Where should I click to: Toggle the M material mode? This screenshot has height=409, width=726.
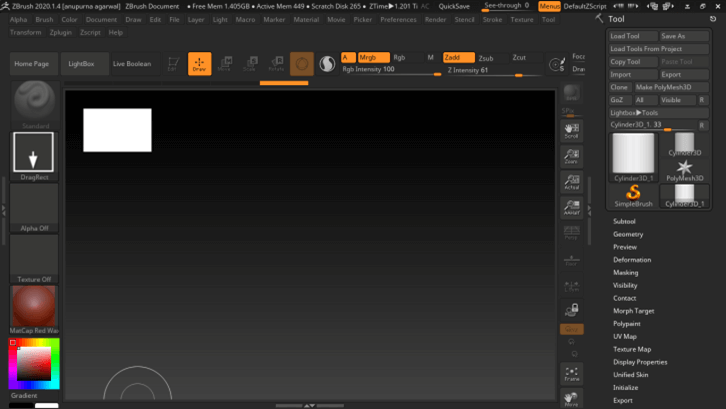pos(431,57)
